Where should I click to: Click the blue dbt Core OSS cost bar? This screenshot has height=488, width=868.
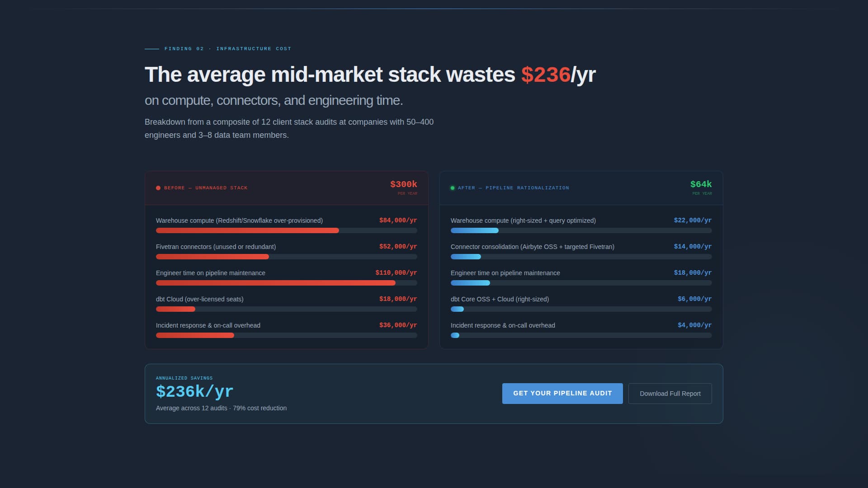point(457,309)
